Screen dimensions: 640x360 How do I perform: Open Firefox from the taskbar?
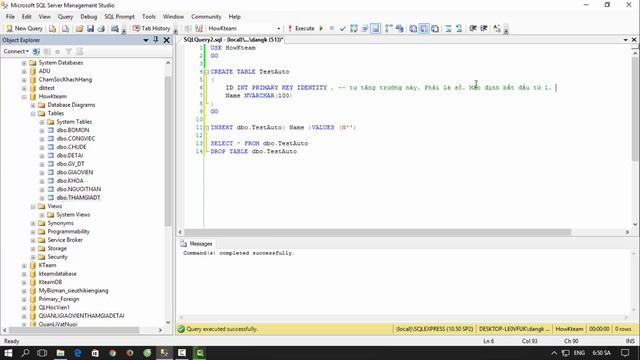pyautogui.click(x=130, y=353)
